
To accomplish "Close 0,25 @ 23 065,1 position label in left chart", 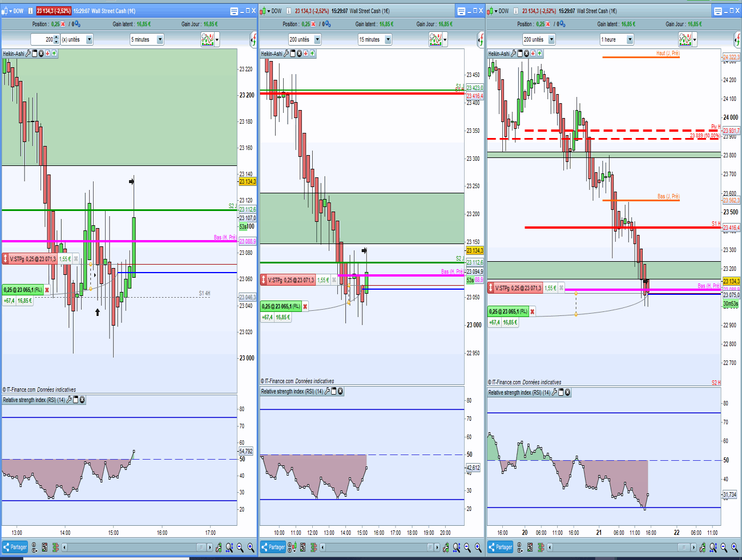I will (47, 290).
